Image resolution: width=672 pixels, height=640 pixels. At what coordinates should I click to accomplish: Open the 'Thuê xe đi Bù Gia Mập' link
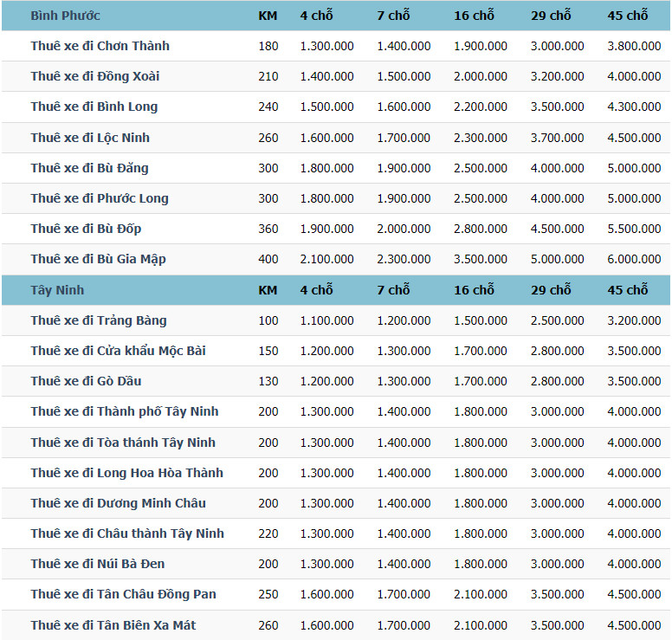98,259
